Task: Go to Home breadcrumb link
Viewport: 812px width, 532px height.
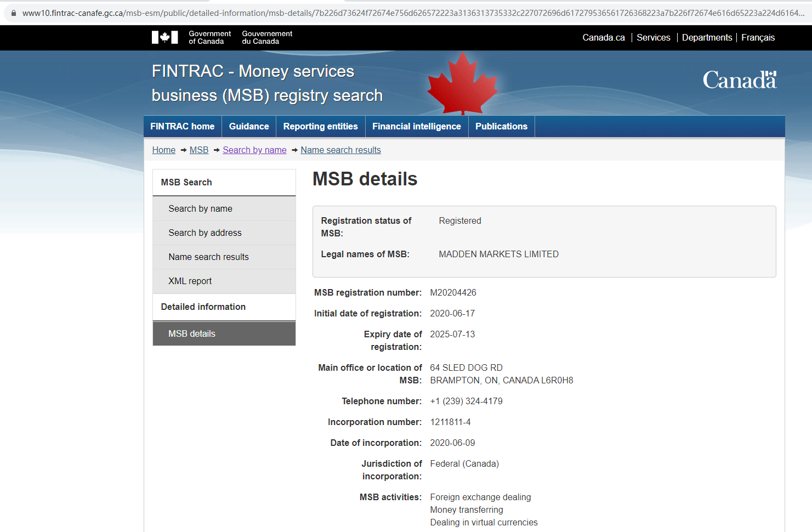Action: [x=164, y=150]
